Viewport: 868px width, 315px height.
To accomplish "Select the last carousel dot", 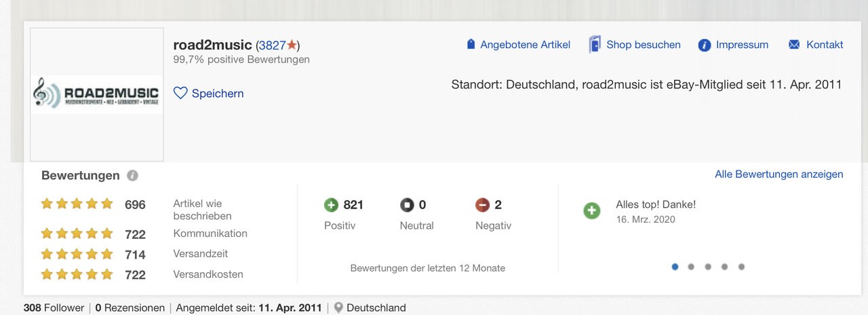I will [741, 267].
